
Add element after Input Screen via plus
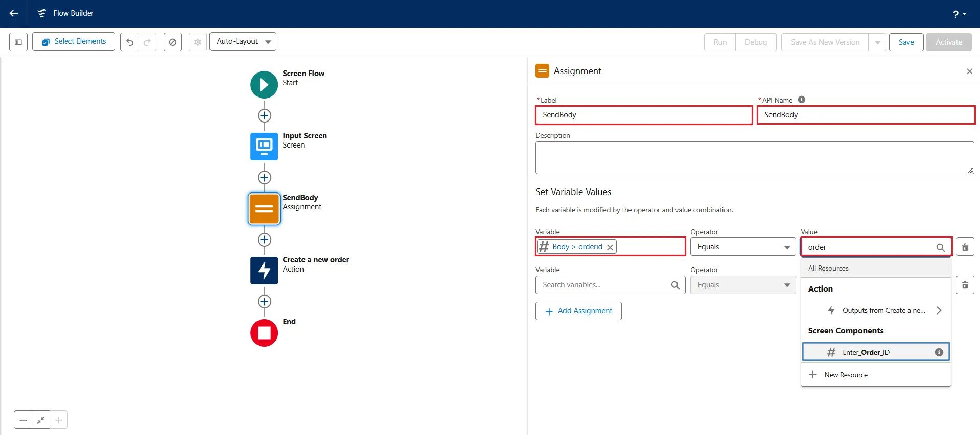[264, 178]
